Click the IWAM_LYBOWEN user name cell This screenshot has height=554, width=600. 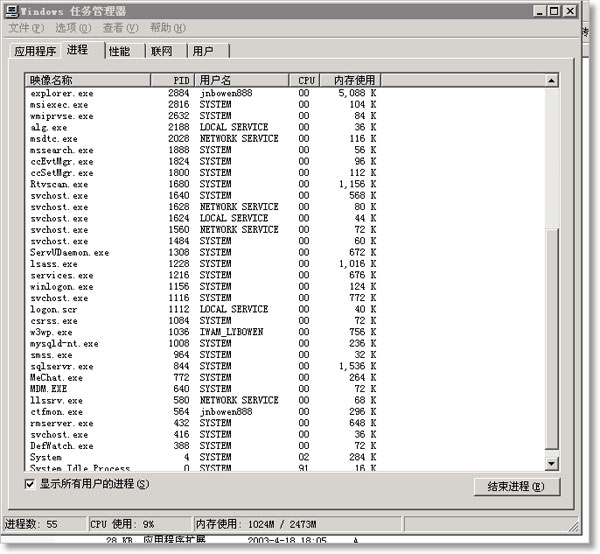coord(232,332)
